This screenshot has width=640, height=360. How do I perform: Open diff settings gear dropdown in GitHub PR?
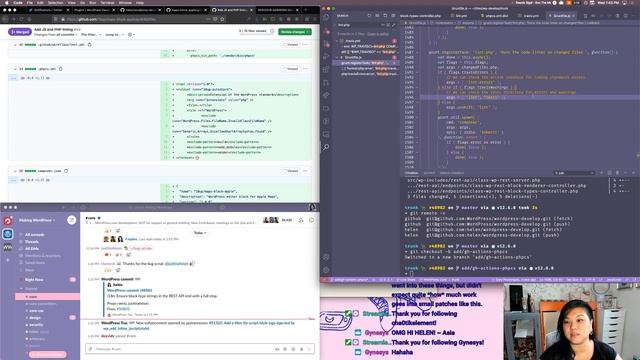[x=131, y=35]
